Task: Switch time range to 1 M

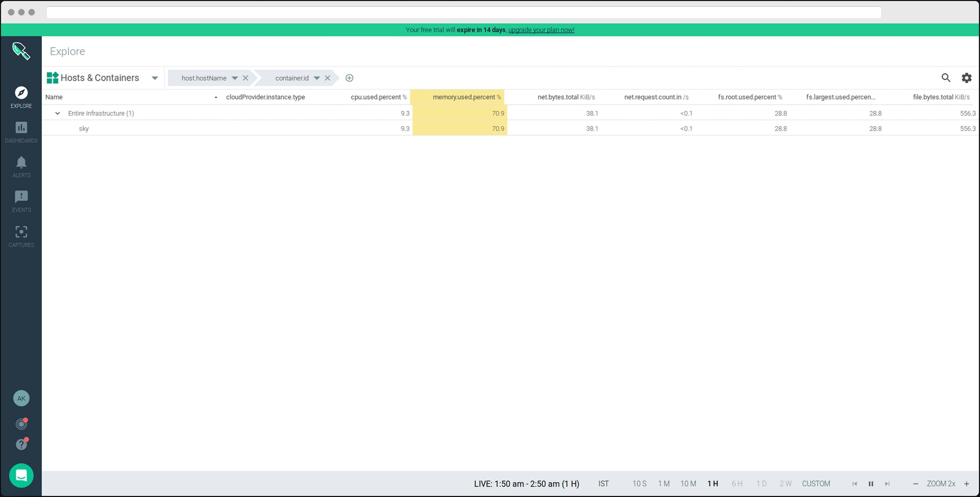Action: [x=664, y=484]
